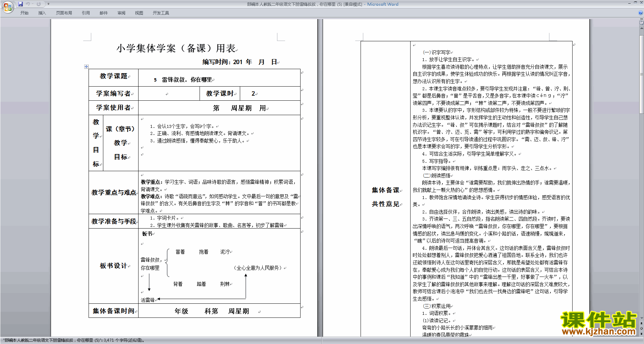Image resolution: width=644 pixels, height=344 pixels.
Task: Click the 集体备课时间 label cell
Action: point(113,311)
